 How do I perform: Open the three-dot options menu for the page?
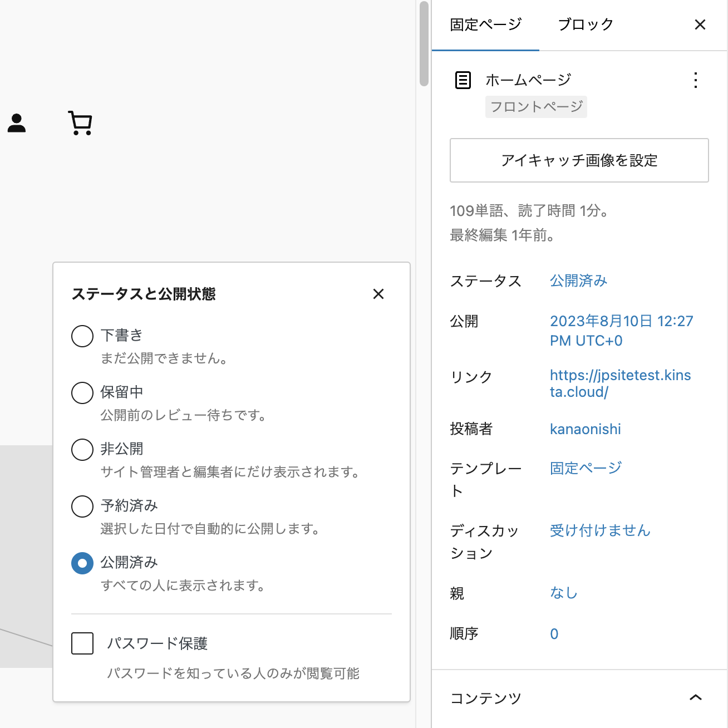tap(695, 81)
